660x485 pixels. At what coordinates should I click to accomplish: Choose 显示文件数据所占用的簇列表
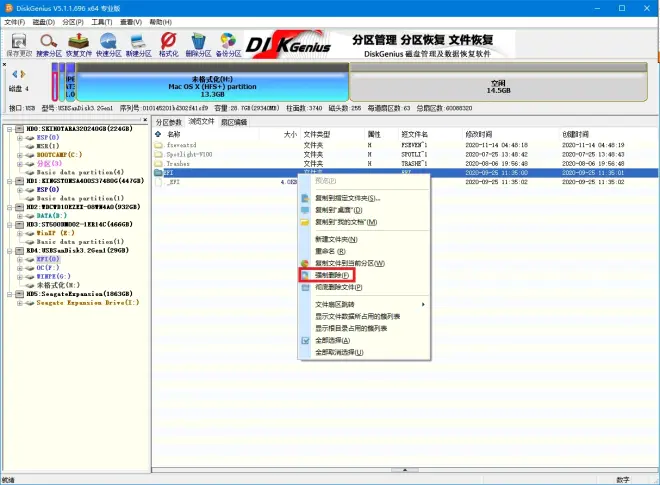364,316
